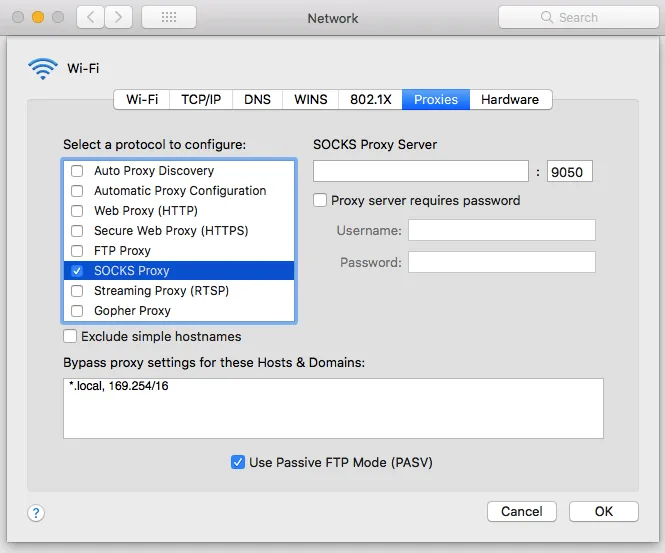Open the TCP/IP tab

click(201, 100)
